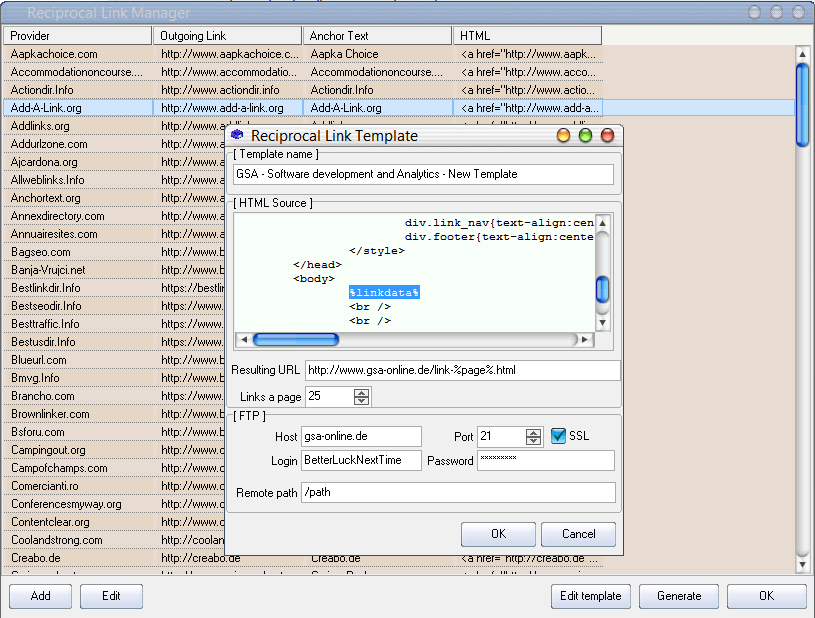The width and height of the screenshot is (815, 618).
Task: Decrease Links a page value
Action: point(361,401)
